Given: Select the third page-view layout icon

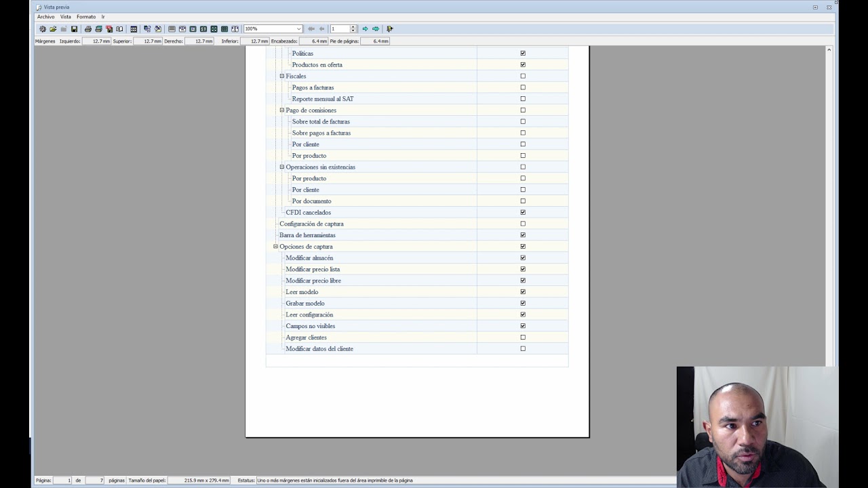Looking at the screenshot, I should 193,29.
